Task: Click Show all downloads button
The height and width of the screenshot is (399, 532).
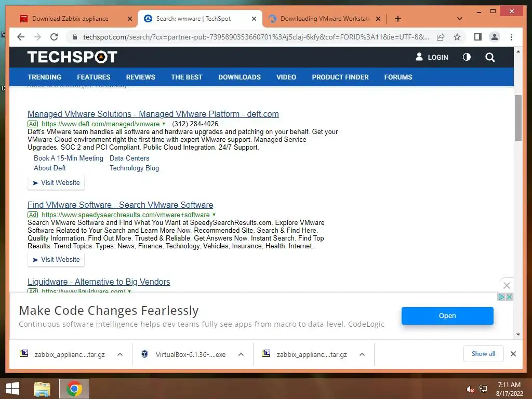Action: pos(484,354)
